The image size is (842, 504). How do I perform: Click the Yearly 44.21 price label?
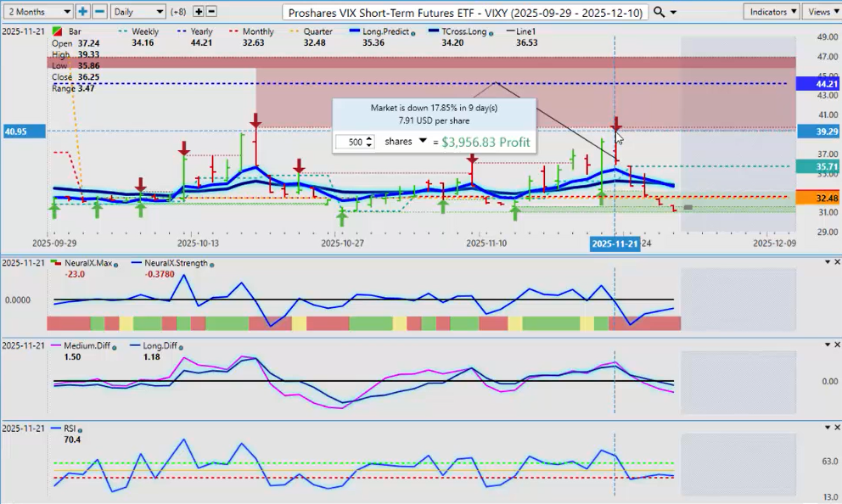(817, 84)
